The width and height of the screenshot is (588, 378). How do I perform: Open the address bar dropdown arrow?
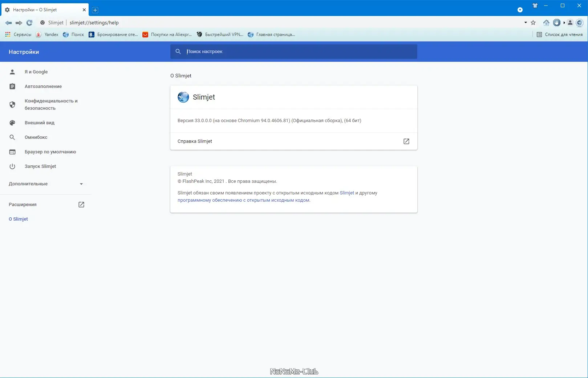pyautogui.click(x=526, y=23)
